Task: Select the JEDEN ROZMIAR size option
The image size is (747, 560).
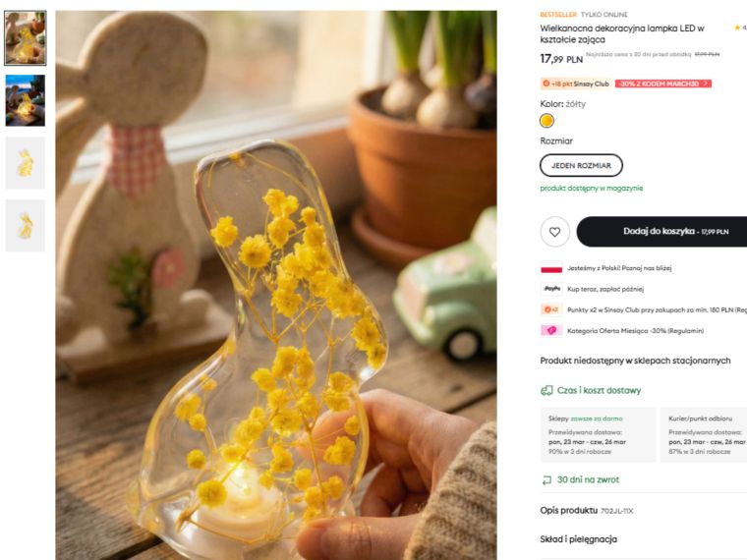Action: click(x=581, y=165)
